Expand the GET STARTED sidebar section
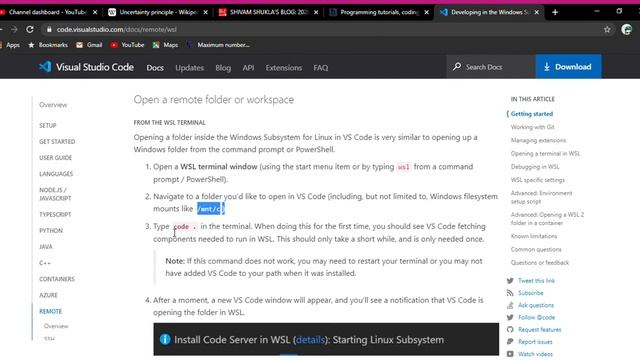 [57, 142]
